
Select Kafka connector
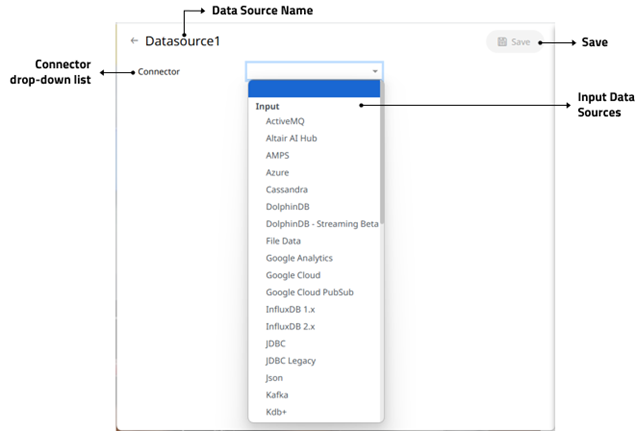tap(277, 395)
